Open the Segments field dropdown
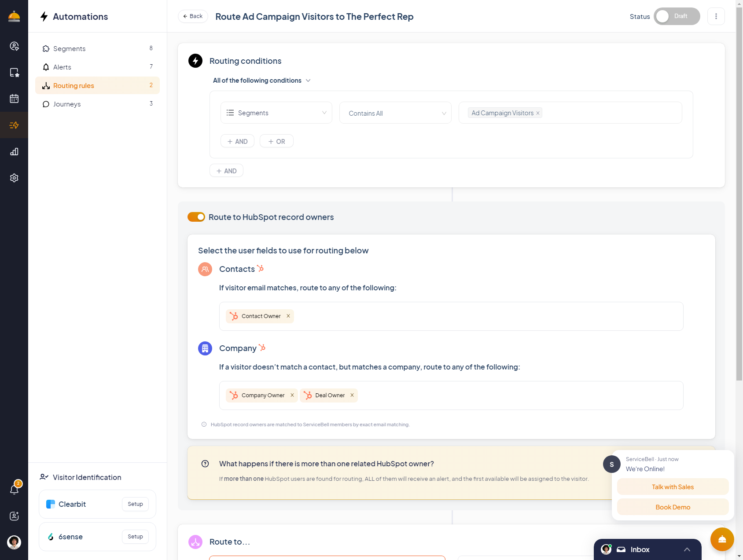Screen dimensions: 743x560 pos(276,113)
